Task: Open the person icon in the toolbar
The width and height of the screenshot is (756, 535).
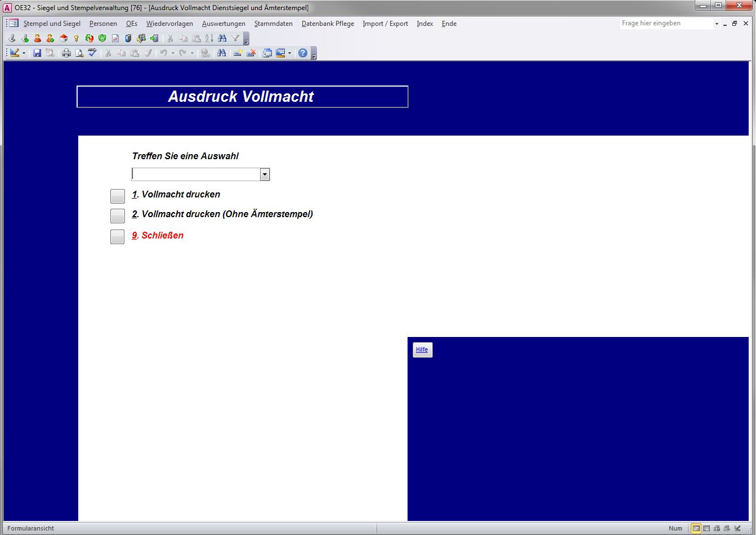Action: pyautogui.click(x=38, y=38)
